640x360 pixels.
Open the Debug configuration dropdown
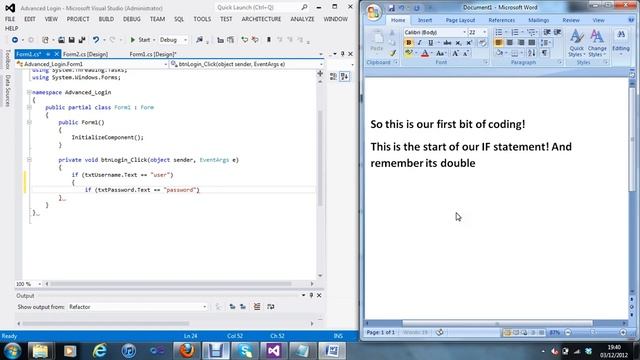pos(173,40)
